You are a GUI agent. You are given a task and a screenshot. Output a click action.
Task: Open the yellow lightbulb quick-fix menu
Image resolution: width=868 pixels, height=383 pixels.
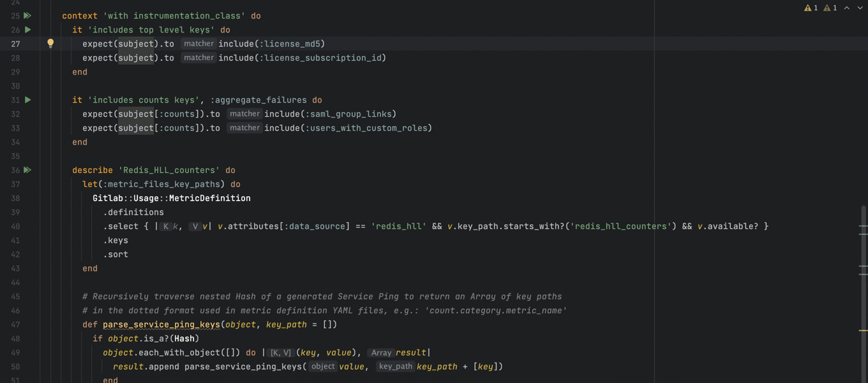(50, 43)
